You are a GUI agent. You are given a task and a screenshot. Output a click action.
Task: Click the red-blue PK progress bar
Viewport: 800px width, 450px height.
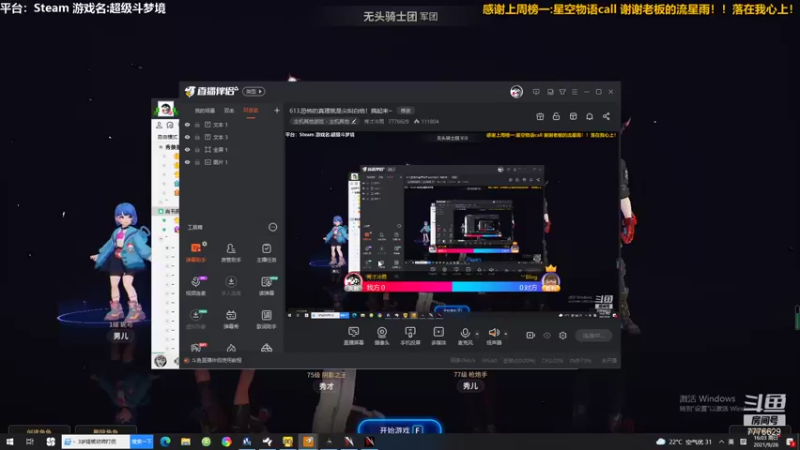point(451,287)
